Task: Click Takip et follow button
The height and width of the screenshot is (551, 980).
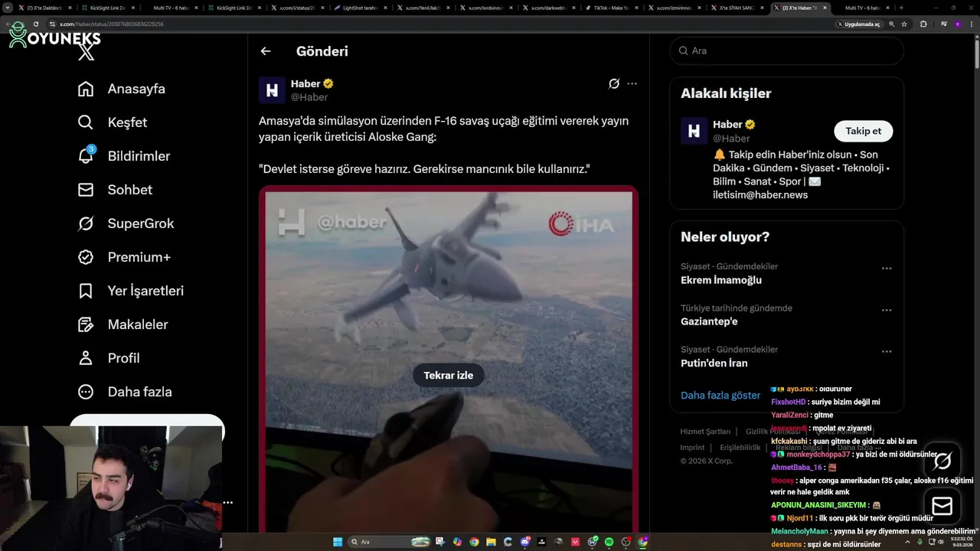Action: pos(863,131)
